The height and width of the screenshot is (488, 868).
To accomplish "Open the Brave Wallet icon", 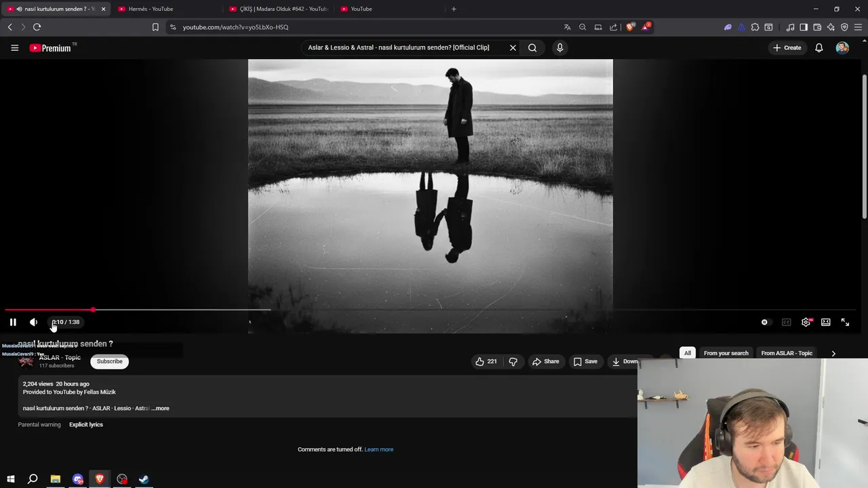I will point(817,27).
